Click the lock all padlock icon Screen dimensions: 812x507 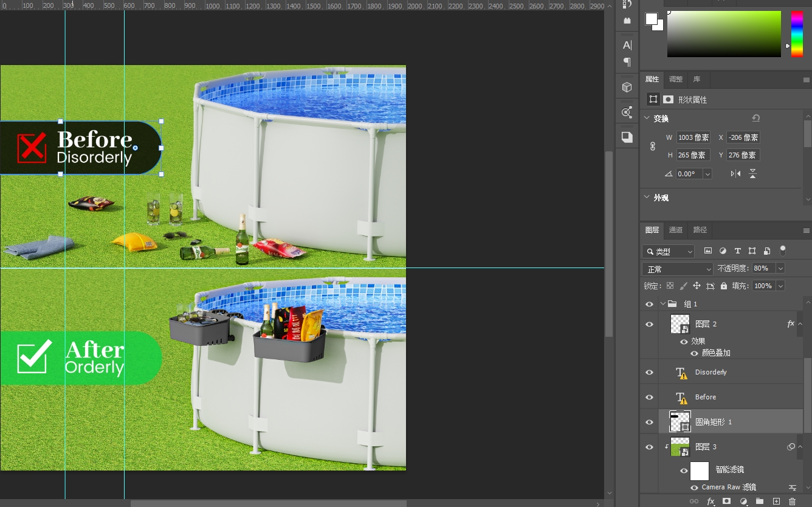coord(723,286)
